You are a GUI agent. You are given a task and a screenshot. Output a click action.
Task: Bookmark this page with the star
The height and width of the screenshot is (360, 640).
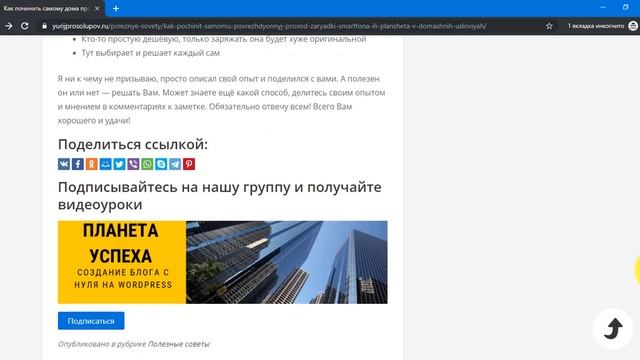pyautogui.click(x=549, y=26)
